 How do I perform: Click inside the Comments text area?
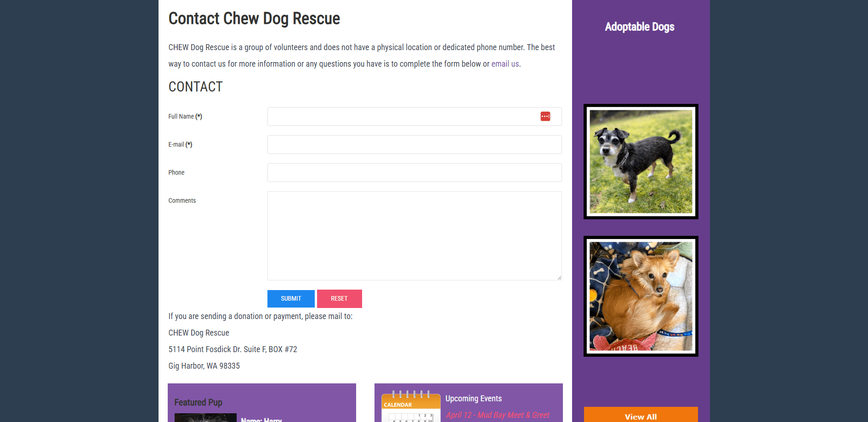click(x=414, y=236)
